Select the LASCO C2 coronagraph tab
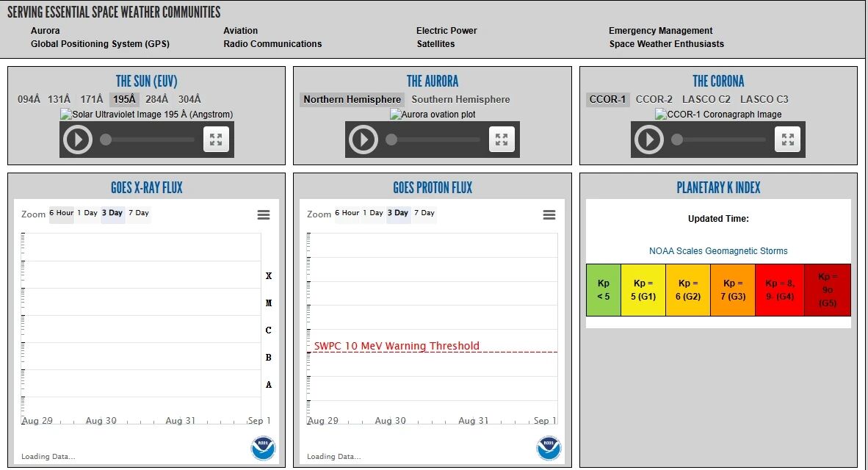The width and height of the screenshot is (868, 470). click(x=706, y=100)
